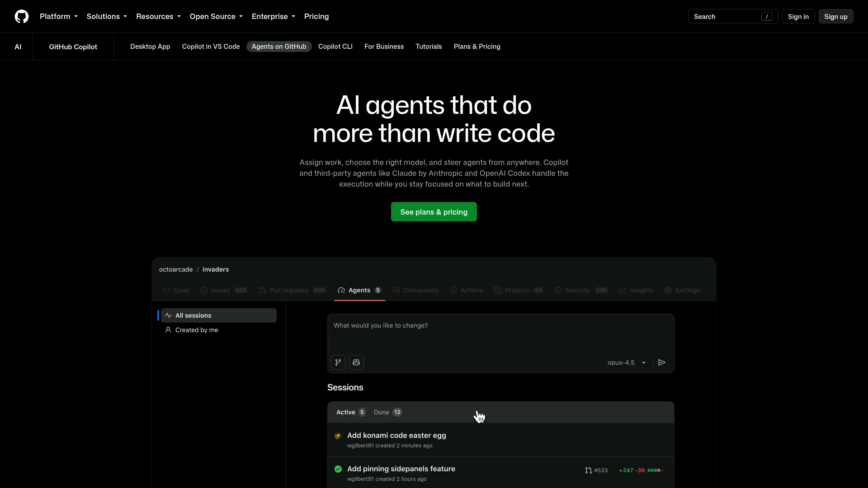
Task: Click the pull request icon beside #533
Action: pyautogui.click(x=588, y=470)
